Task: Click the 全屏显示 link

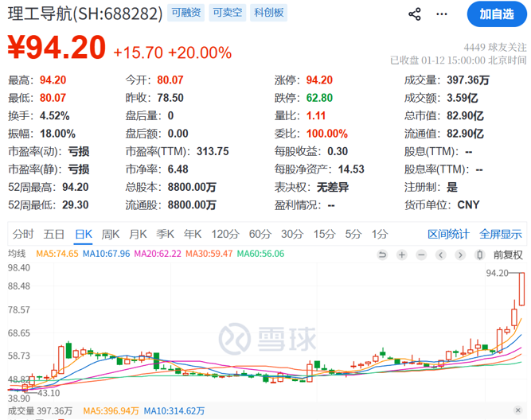Action: [500, 234]
